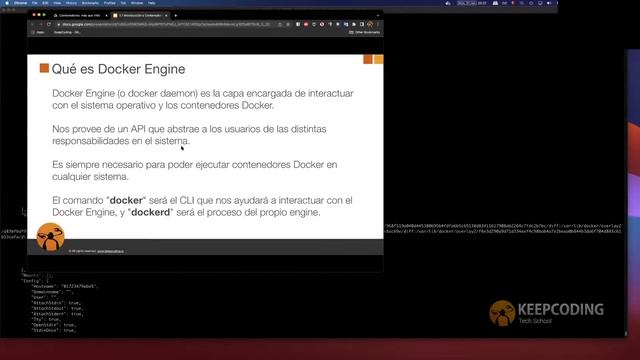This screenshot has width=640, height=360.
Task: Reload the current page
Action: pyautogui.click(x=49, y=24)
